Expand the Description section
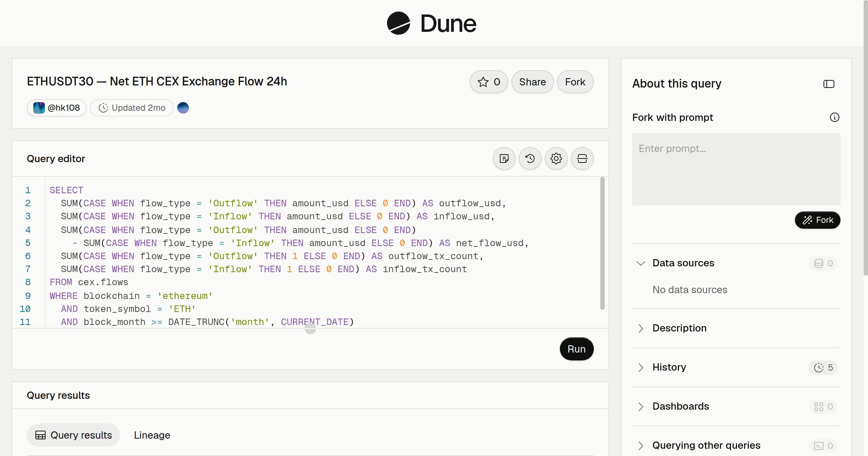This screenshot has width=868, height=456. point(641,328)
